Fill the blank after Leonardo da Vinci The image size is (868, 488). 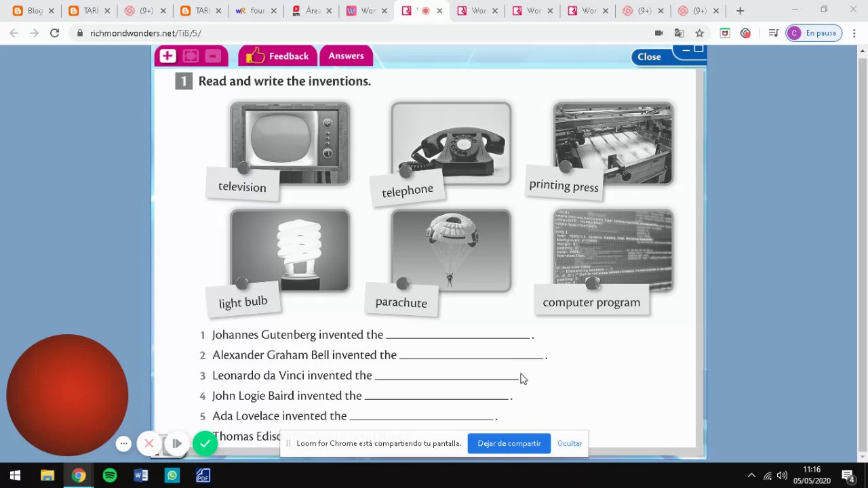click(x=447, y=375)
